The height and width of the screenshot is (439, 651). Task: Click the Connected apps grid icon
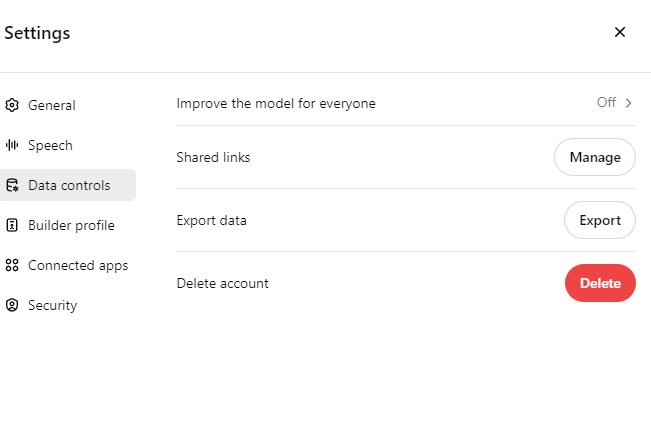(12, 265)
